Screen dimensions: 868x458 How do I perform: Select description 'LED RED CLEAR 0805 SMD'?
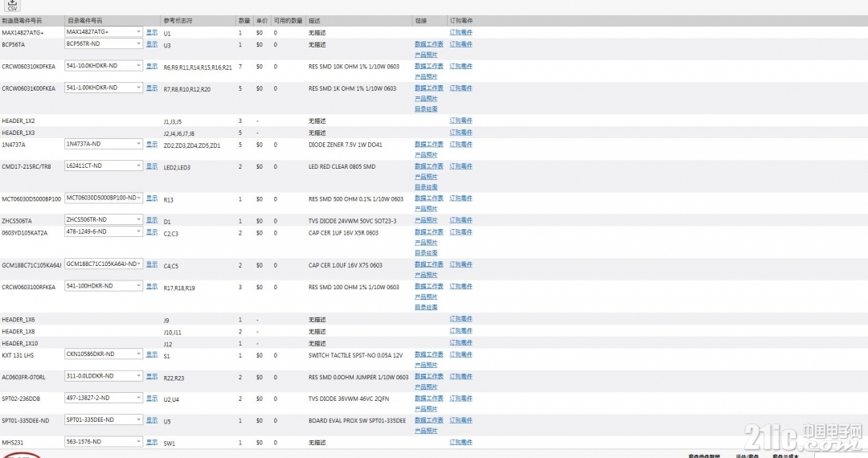[x=342, y=166]
